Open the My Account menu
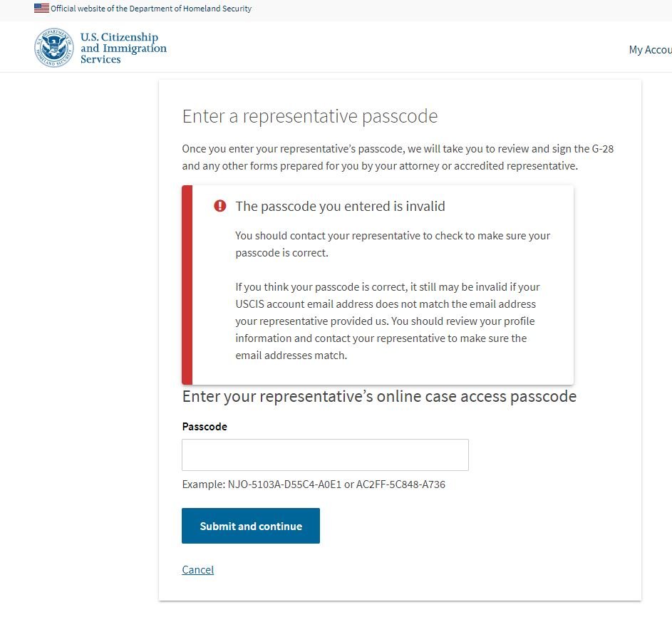Image resolution: width=672 pixels, height=617 pixels. pos(650,50)
